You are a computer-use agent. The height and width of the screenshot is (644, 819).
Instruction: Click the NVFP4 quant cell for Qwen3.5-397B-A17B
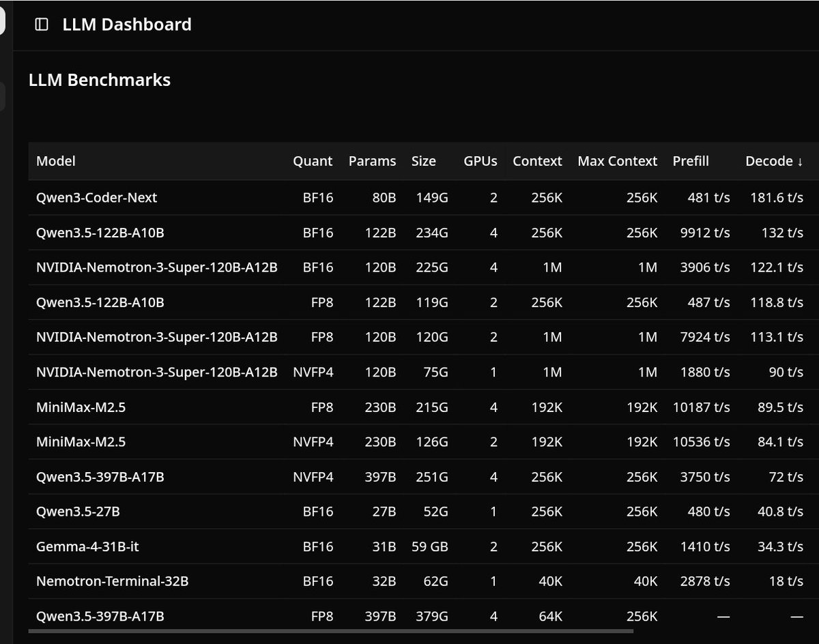[313, 477]
